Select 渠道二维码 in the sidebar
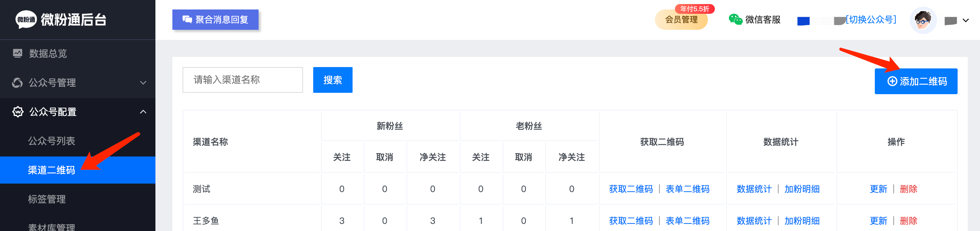 point(51,170)
